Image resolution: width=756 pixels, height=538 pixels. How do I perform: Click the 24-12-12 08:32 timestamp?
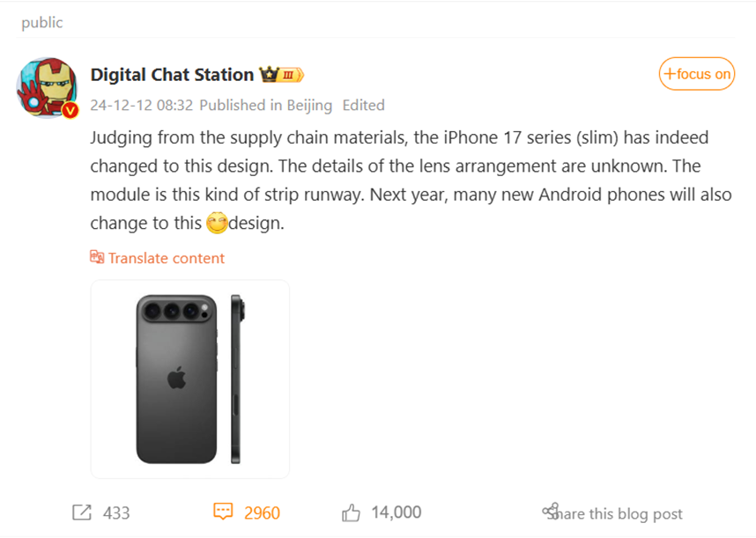[x=141, y=105]
